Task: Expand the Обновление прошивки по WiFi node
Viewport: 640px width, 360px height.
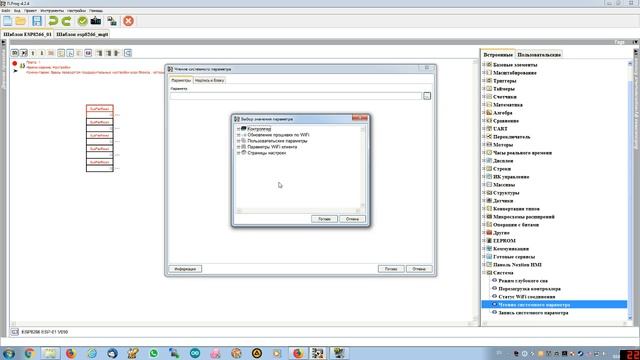Action: click(x=238, y=135)
